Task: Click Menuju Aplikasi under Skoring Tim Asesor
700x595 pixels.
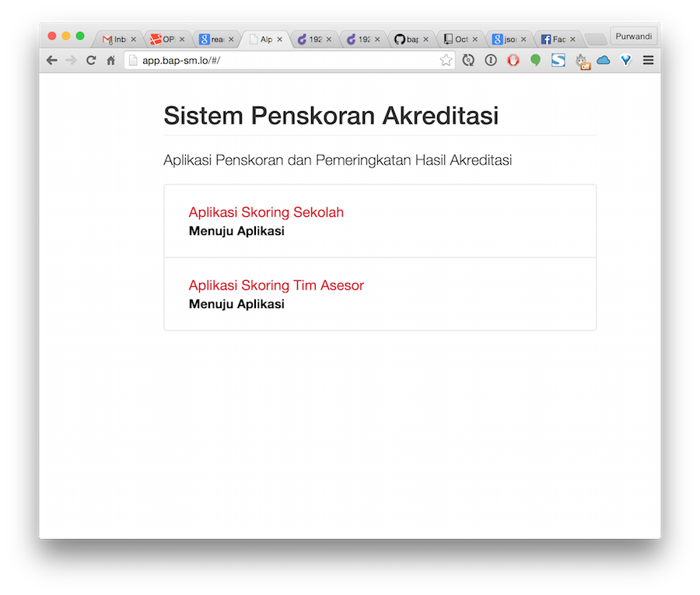Action: [x=236, y=304]
